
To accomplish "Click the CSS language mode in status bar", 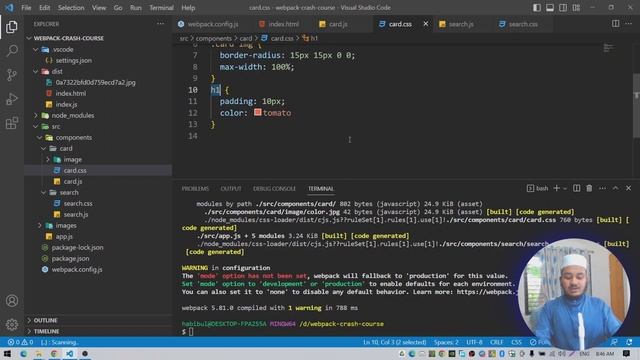I will (x=516, y=342).
